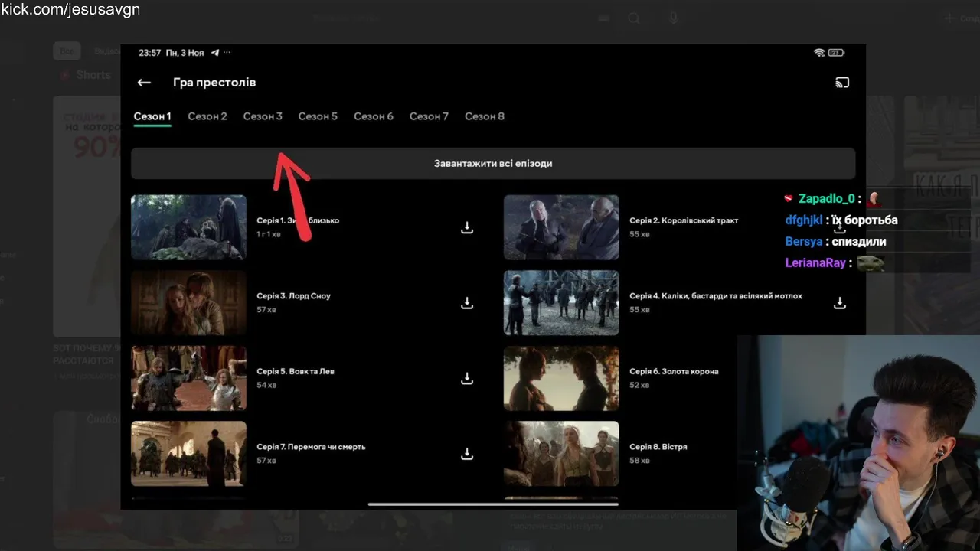Viewport: 980px width, 551px height.
Task: Tap the home indicator bar at bottom
Action: (x=493, y=504)
